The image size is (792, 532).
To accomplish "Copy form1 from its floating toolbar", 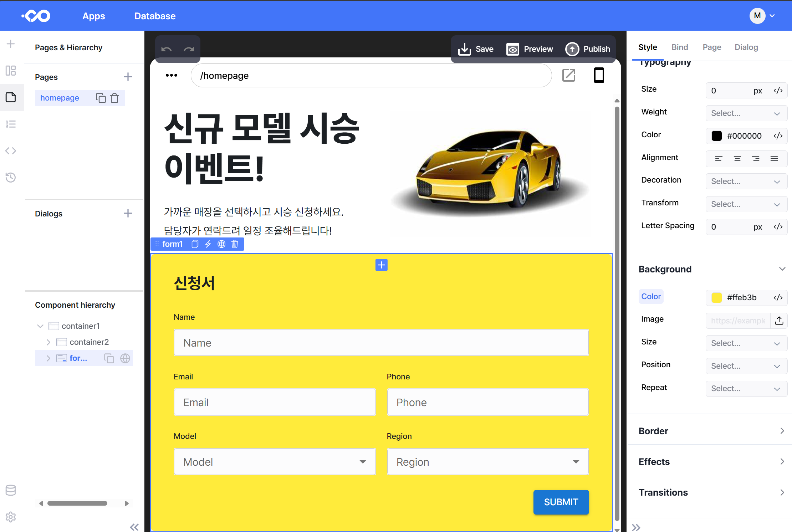I will [x=195, y=244].
